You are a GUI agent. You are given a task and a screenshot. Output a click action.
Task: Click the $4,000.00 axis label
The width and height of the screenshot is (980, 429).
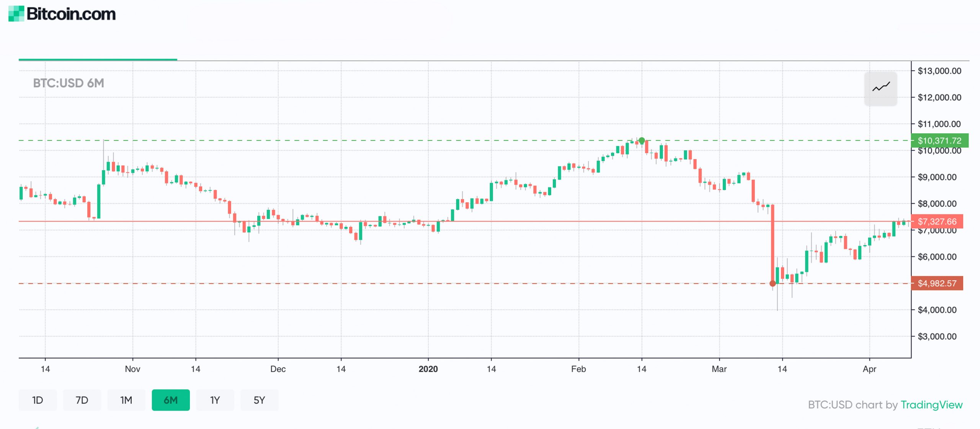click(x=937, y=310)
